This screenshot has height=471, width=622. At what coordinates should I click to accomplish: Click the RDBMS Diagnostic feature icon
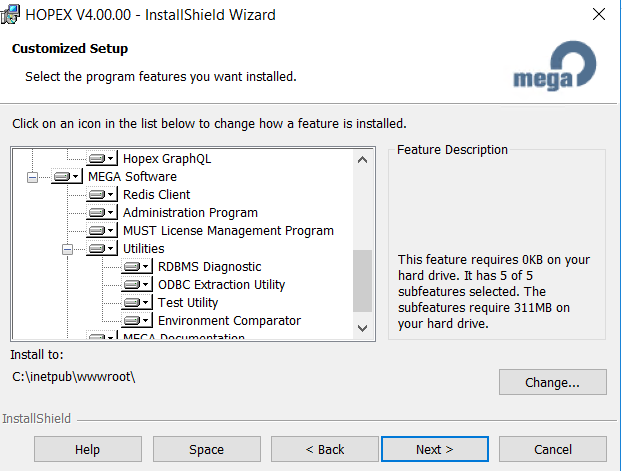click(136, 267)
